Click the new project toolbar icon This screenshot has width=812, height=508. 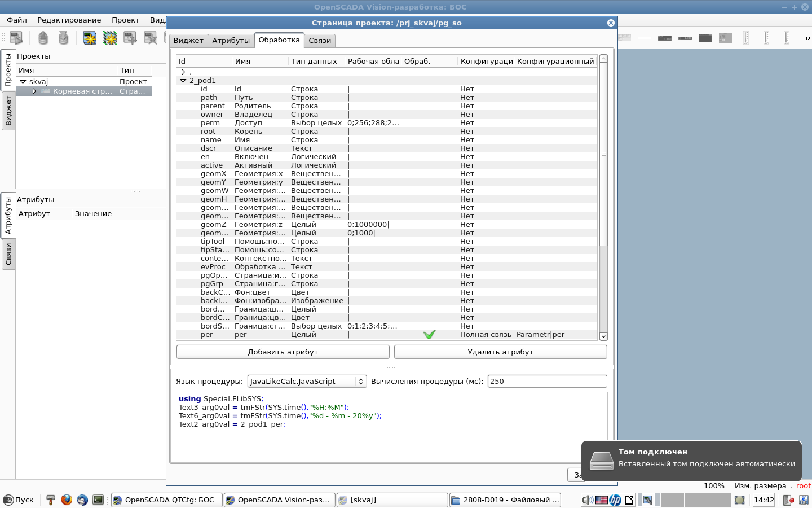click(90, 38)
